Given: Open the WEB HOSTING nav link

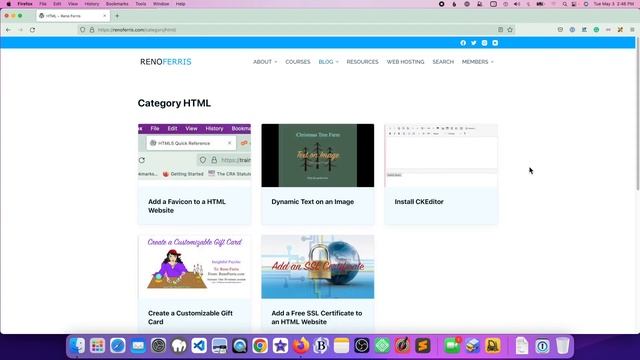Looking at the screenshot, I should click(405, 62).
